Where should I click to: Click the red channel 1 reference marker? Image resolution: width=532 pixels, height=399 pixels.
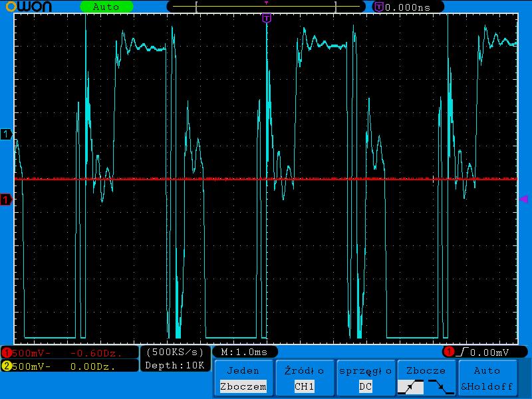tap(6, 199)
